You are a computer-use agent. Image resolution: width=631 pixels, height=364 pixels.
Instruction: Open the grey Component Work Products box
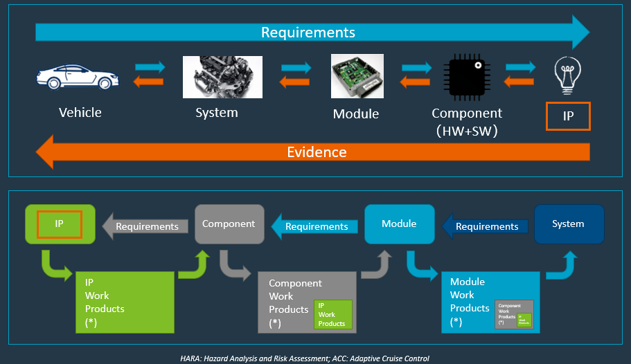291,302
